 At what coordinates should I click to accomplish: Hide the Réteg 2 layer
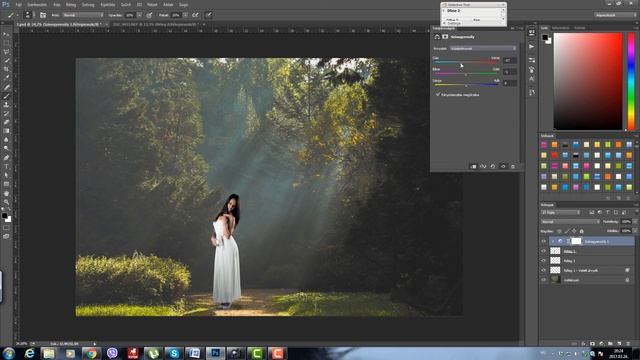pos(544,251)
